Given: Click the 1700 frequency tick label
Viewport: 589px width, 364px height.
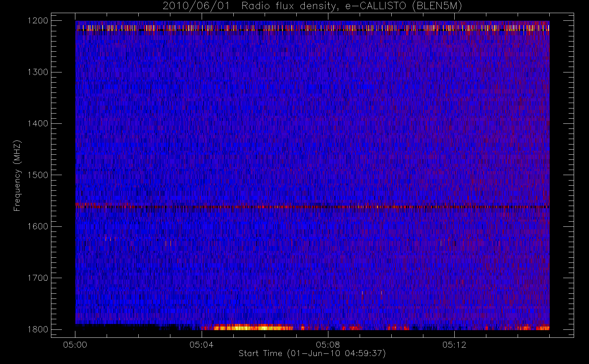Looking at the screenshot, I should [38, 278].
